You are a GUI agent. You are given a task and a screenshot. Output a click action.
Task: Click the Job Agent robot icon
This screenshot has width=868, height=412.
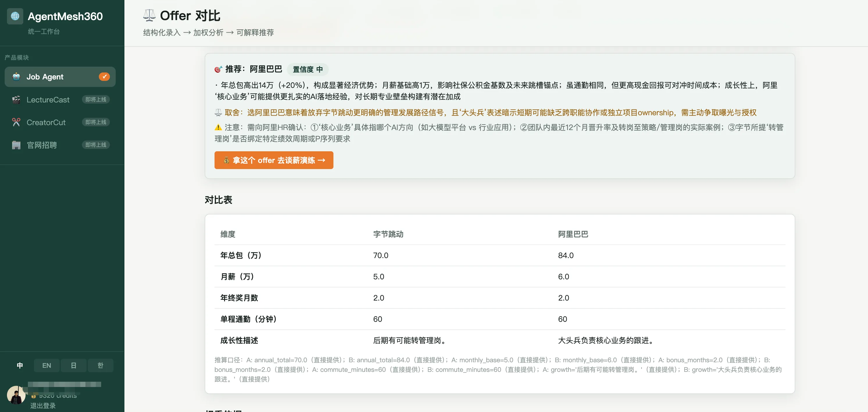click(x=16, y=77)
